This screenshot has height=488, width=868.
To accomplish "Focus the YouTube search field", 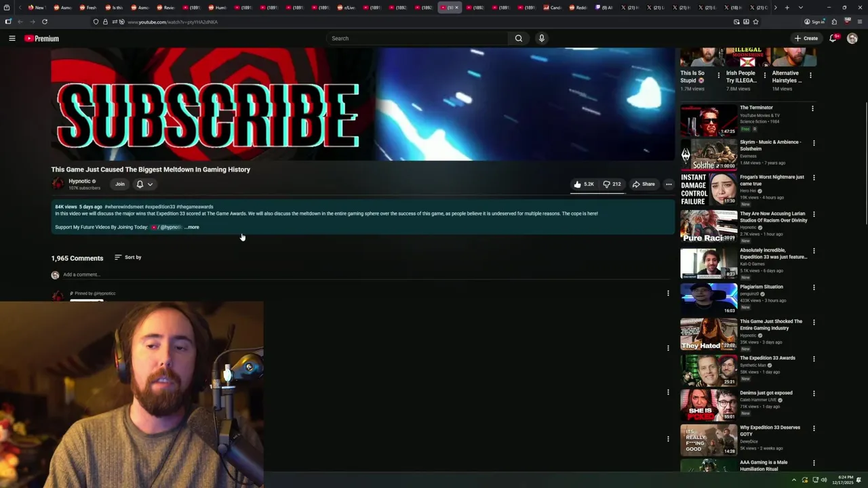I will (417, 39).
